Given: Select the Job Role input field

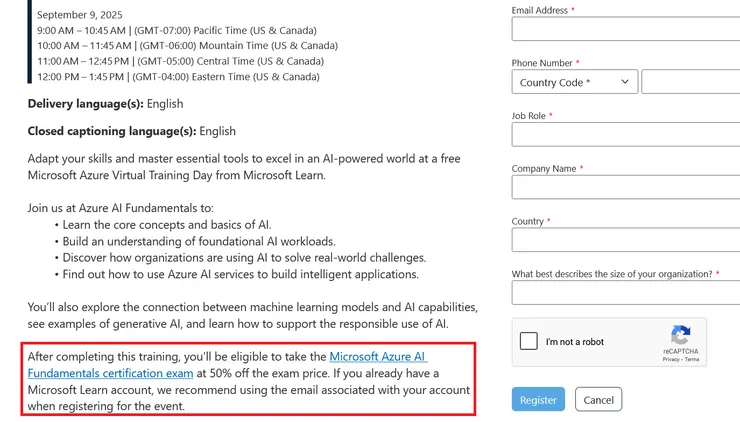Looking at the screenshot, I should (626, 134).
